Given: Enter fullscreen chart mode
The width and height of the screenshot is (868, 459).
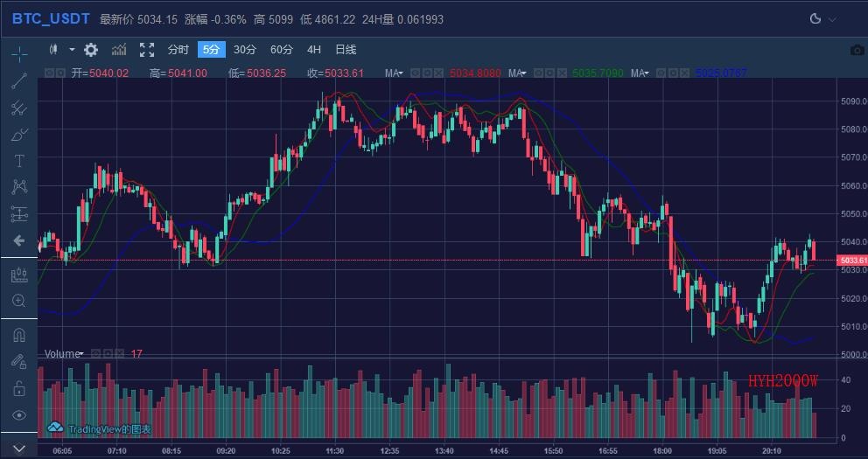Looking at the screenshot, I should [147, 50].
